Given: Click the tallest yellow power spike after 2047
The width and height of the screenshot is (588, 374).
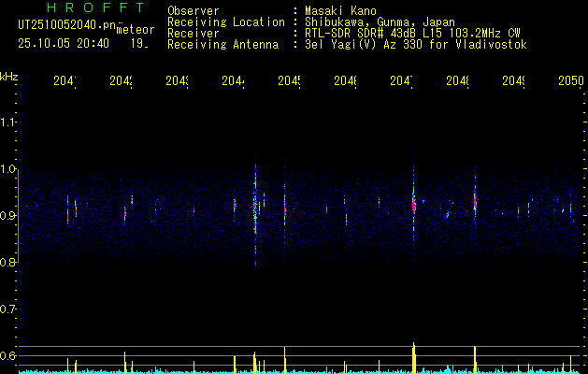Looking at the screenshot, I should pos(413,357).
